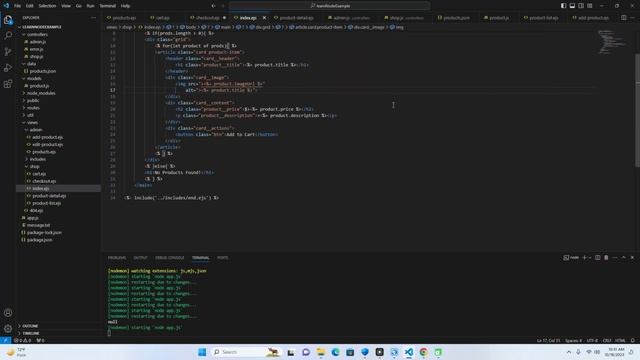Click the notifications bell in status bar
Screen dimensions: 640x360
[633, 340]
